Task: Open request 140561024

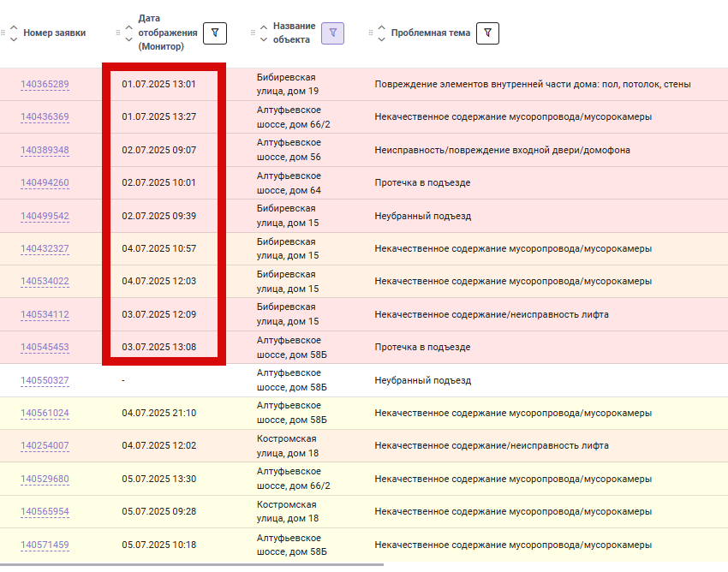Action: tap(45, 413)
